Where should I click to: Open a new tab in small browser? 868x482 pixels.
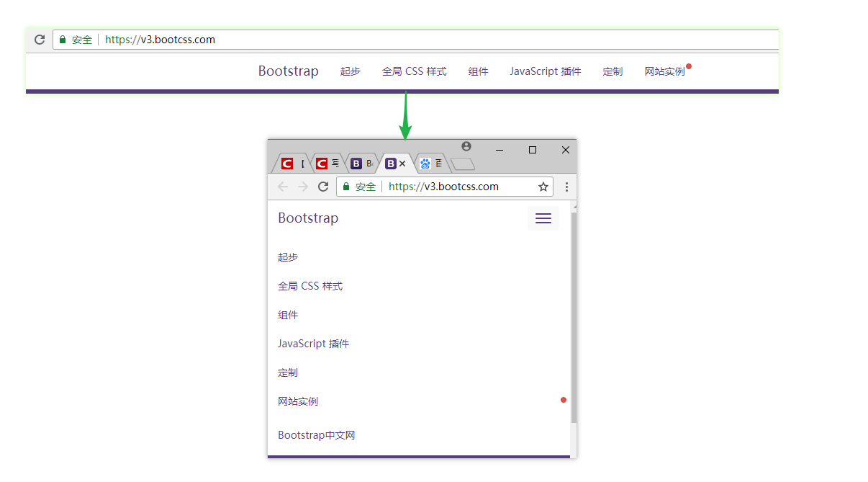(x=463, y=164)
